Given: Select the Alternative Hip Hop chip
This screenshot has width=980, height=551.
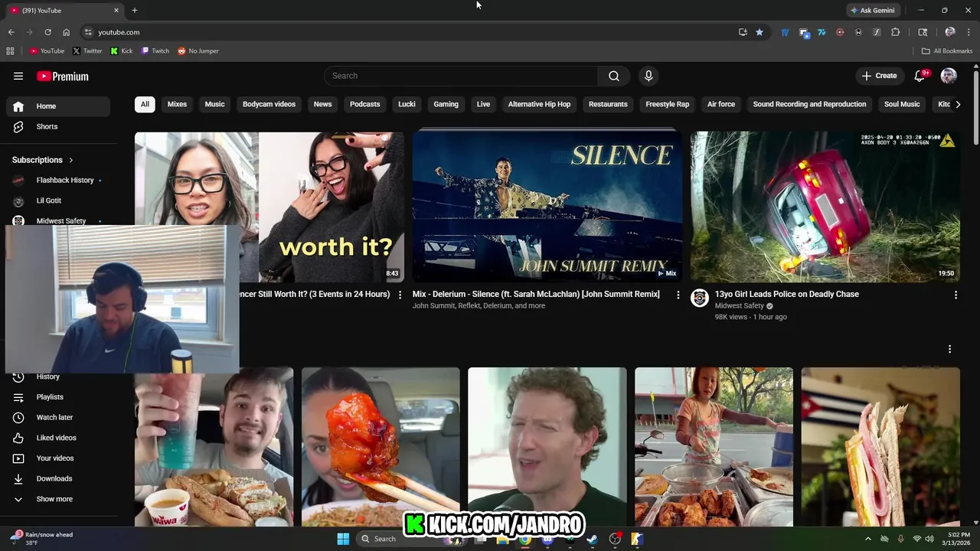Looking at the screenshot, I should coord(539,104).
